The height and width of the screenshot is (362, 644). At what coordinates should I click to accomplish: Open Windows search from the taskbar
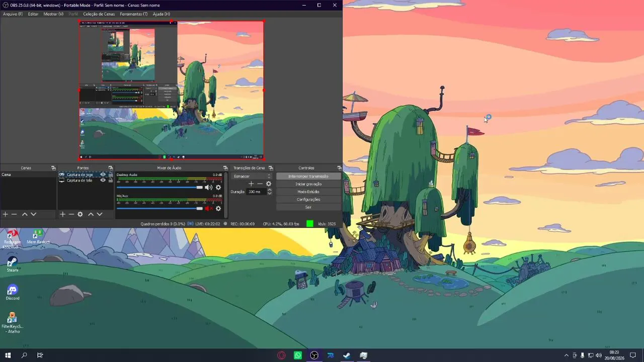click(24, 355)
